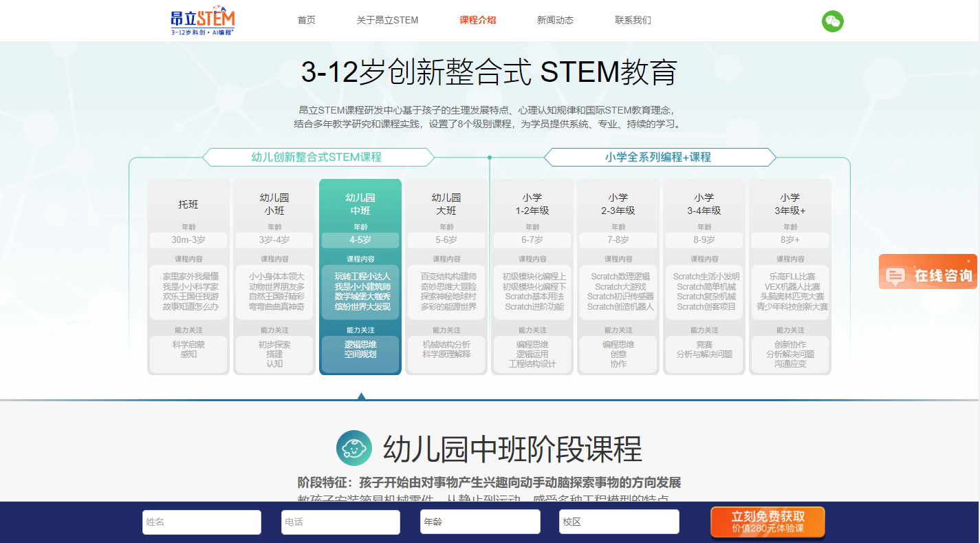Go to 首页 in the navigation
This screenshot has height=543, width=980.
(x=307, y=20)
